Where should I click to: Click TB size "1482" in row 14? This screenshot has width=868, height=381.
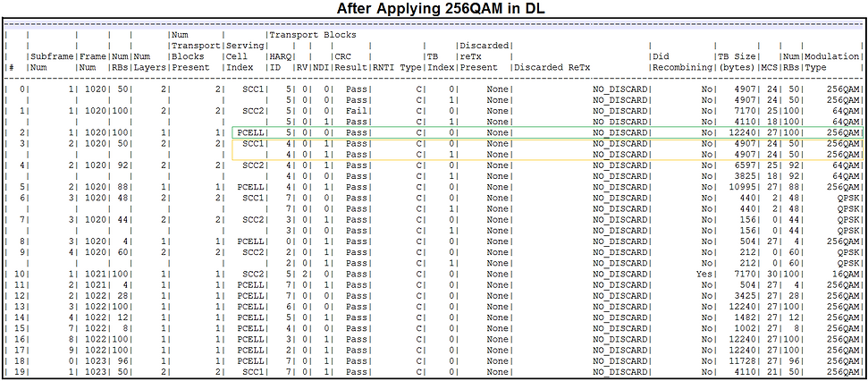(x=746, y=317)
